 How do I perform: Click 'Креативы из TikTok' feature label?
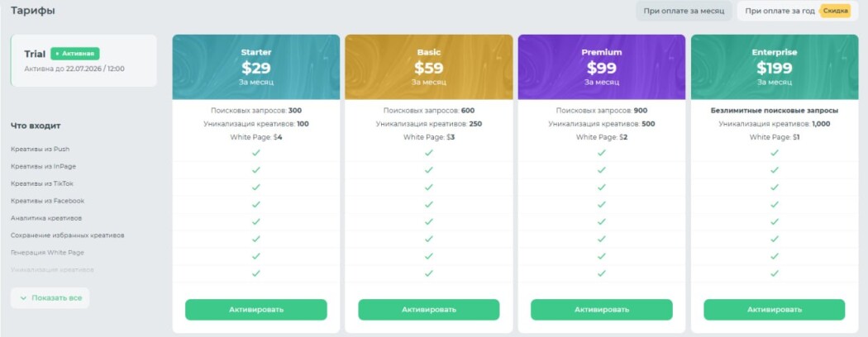pyautogui.click(x=42, y=183)
